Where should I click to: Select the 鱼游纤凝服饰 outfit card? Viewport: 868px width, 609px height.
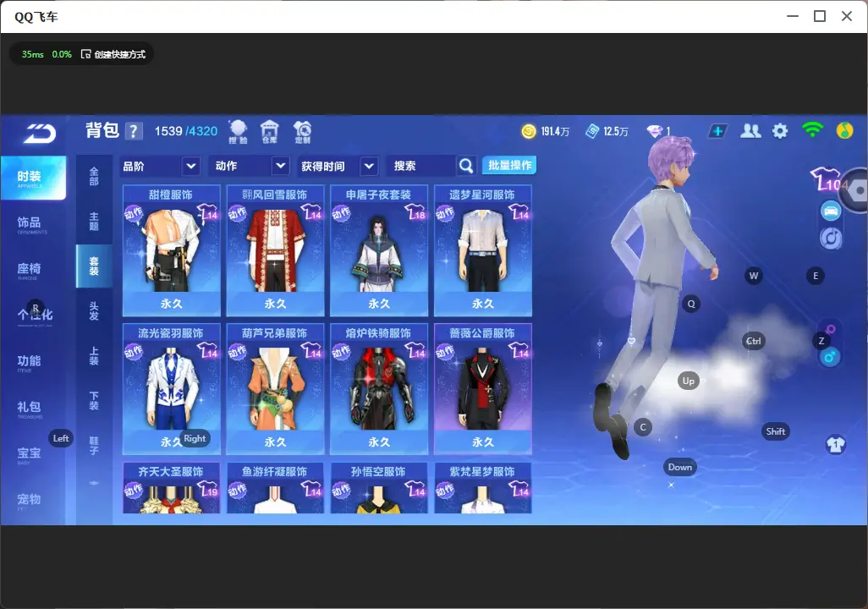click(275, 488)
